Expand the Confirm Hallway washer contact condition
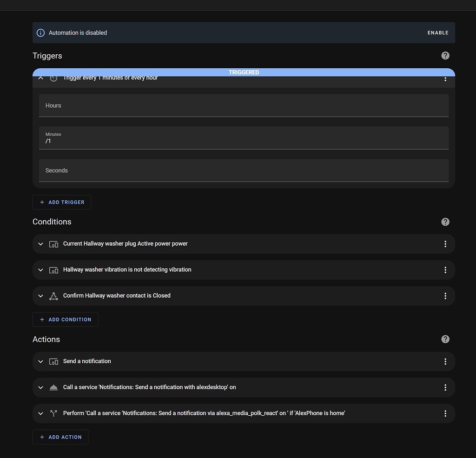Screen dimensions: 476x458 pyautogui.click(x=40, y=296)
